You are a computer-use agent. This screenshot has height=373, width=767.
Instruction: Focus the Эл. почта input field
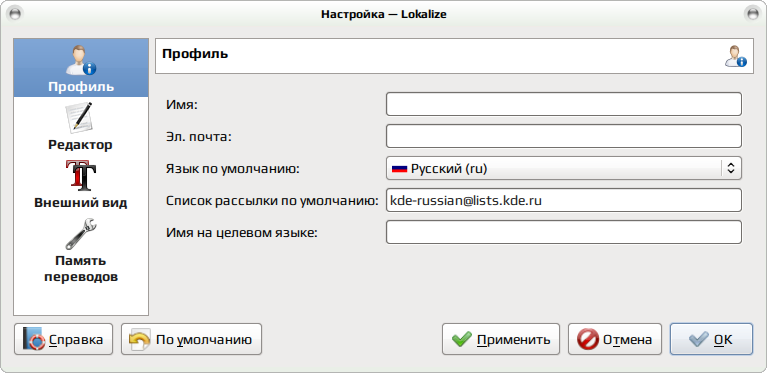point(564,136)
